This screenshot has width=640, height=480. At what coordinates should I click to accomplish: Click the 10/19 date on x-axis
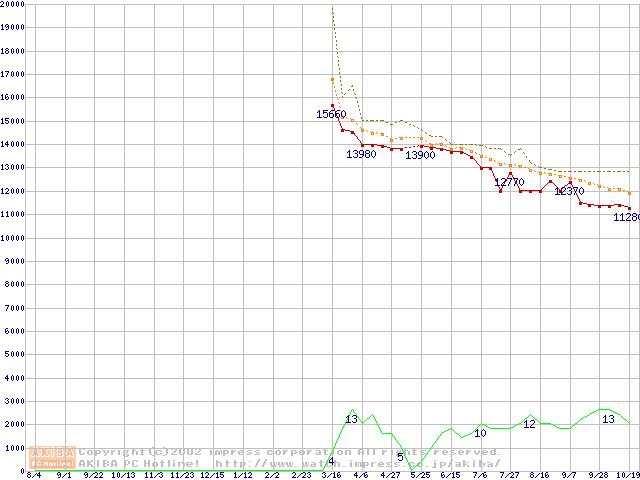tap(628, 475)
